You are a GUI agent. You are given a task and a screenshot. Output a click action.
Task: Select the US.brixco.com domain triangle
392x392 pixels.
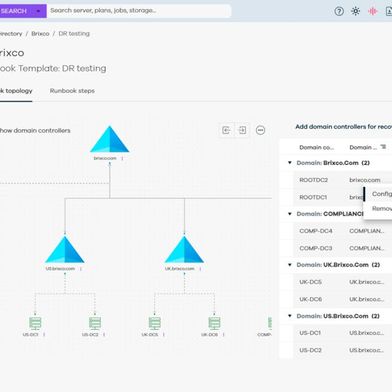click(65, 250)
